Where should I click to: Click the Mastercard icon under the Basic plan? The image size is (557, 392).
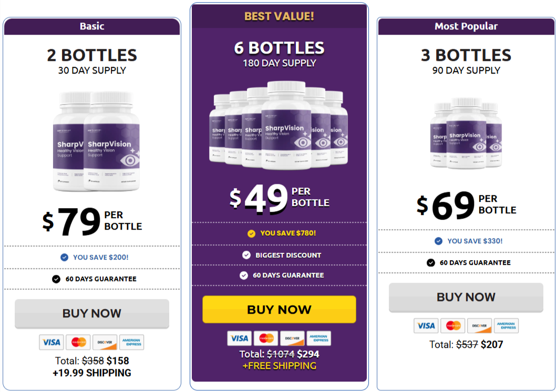(x=78, y=342)
